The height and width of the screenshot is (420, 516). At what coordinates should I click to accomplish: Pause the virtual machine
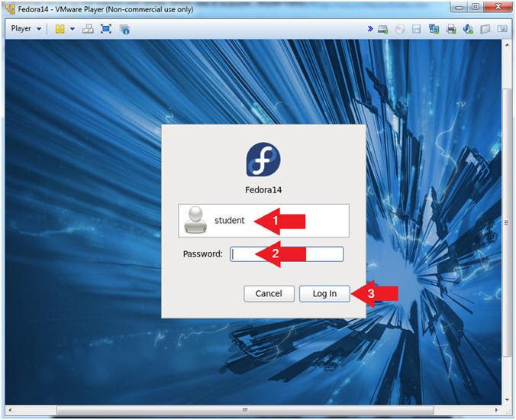pyautogui.click(x=60, y=29)
